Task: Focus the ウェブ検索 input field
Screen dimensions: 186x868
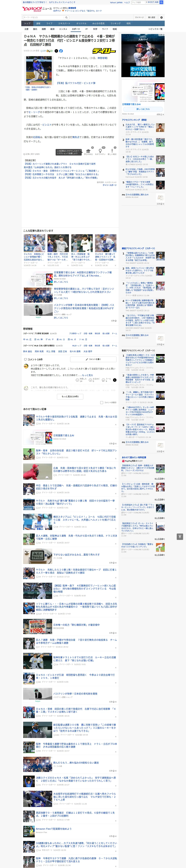Action: [138, 2]
